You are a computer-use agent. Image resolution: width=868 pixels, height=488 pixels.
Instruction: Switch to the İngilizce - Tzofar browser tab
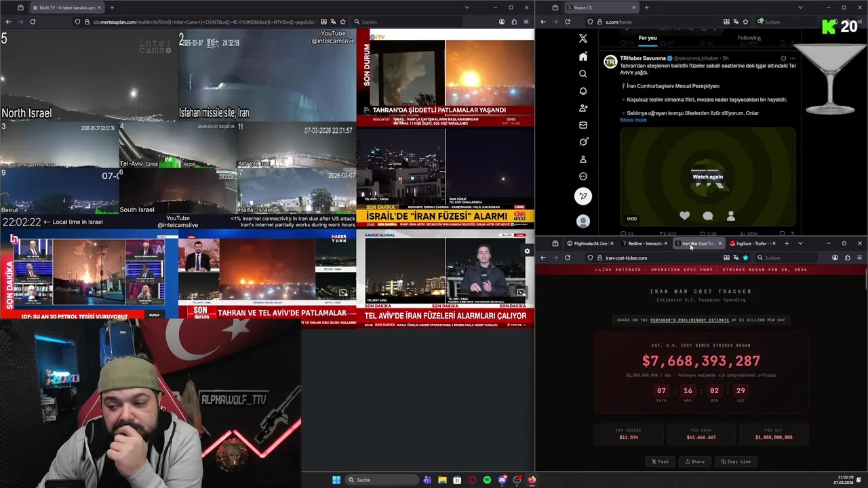click(752, 243)
